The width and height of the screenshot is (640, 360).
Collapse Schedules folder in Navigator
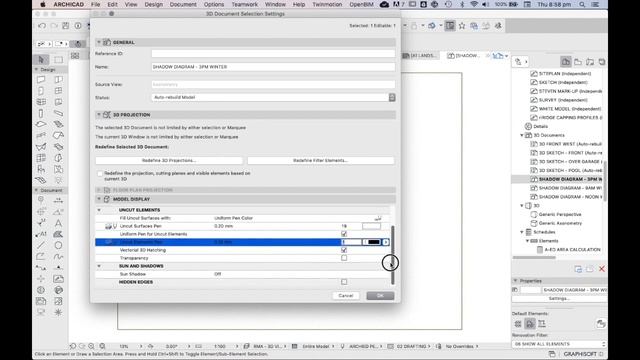point(522,232)
